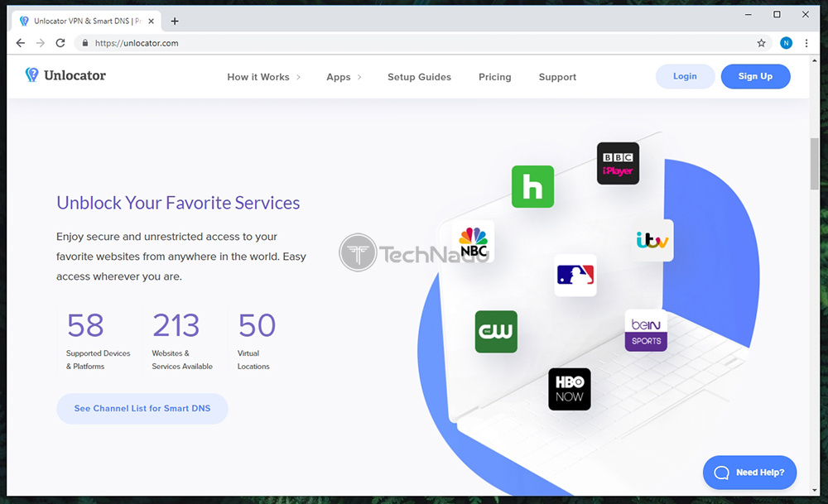Select the HBO Now icon
Image resolution: width=828 pixels, height=504 pixels.
(x=570, y=390)
